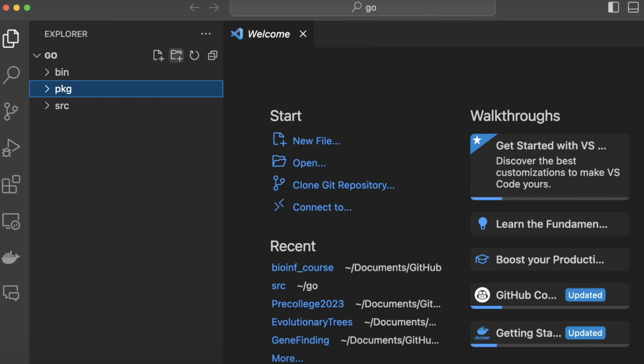Open the Run and Debug view
This screenshot has width=644, height=364.
click(x=11, y=148)
